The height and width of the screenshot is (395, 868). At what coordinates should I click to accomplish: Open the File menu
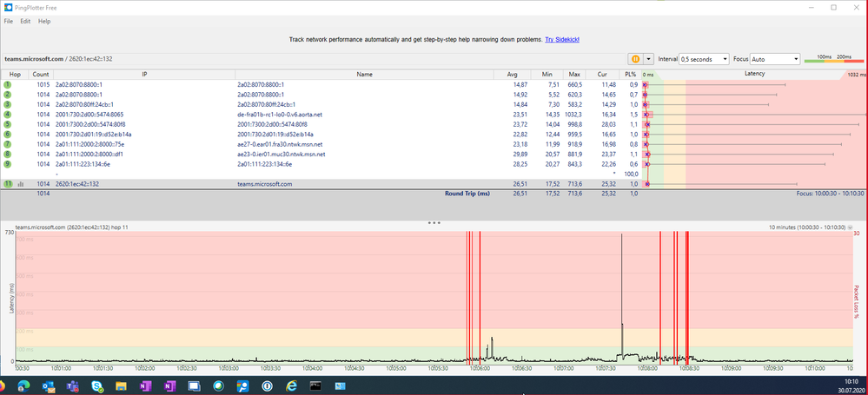[8, 21]
